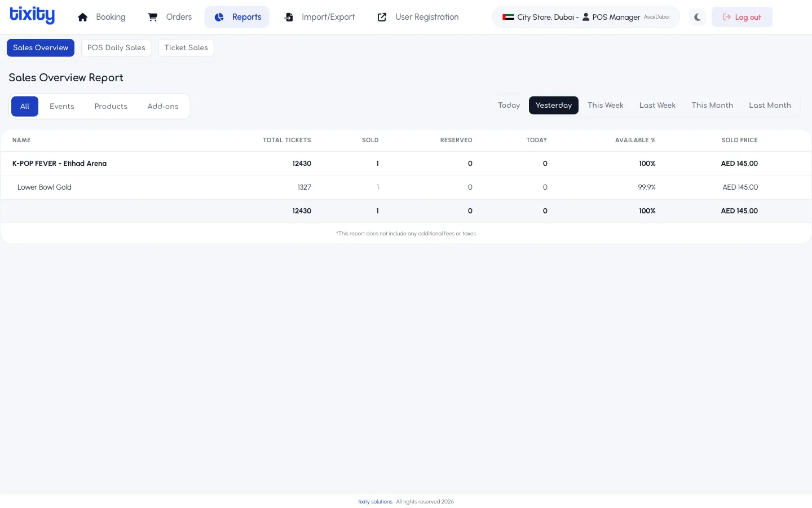Select the This Month date range

(712, 105)
